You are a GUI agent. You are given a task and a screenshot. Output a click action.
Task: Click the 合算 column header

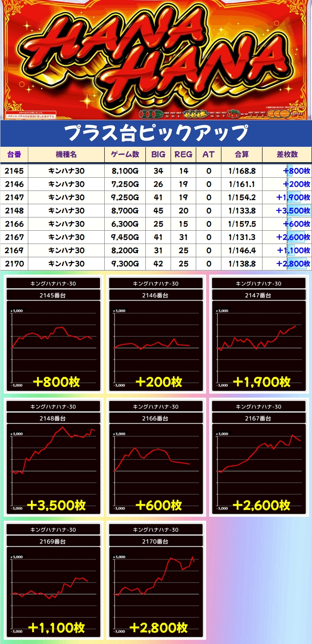[241, 154]
